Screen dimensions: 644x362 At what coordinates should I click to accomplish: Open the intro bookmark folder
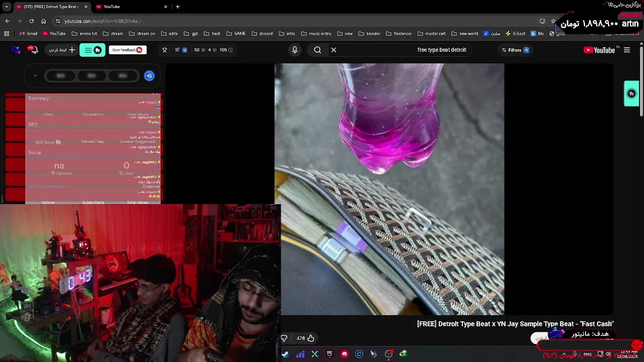286,34
